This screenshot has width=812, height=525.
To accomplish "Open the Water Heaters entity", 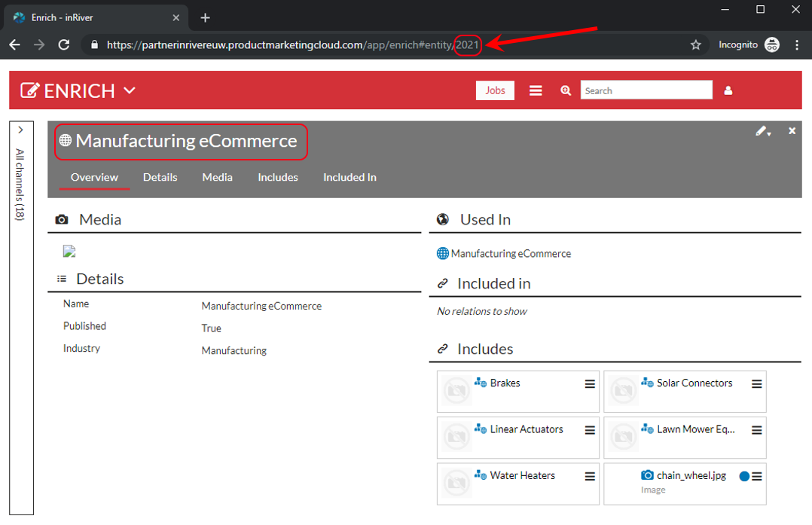I will (522, 475).
